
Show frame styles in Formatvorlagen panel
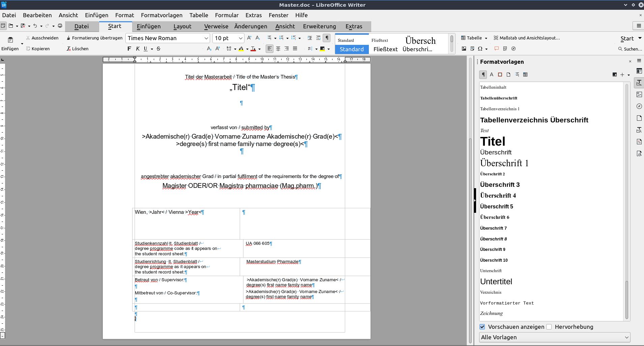500,75
